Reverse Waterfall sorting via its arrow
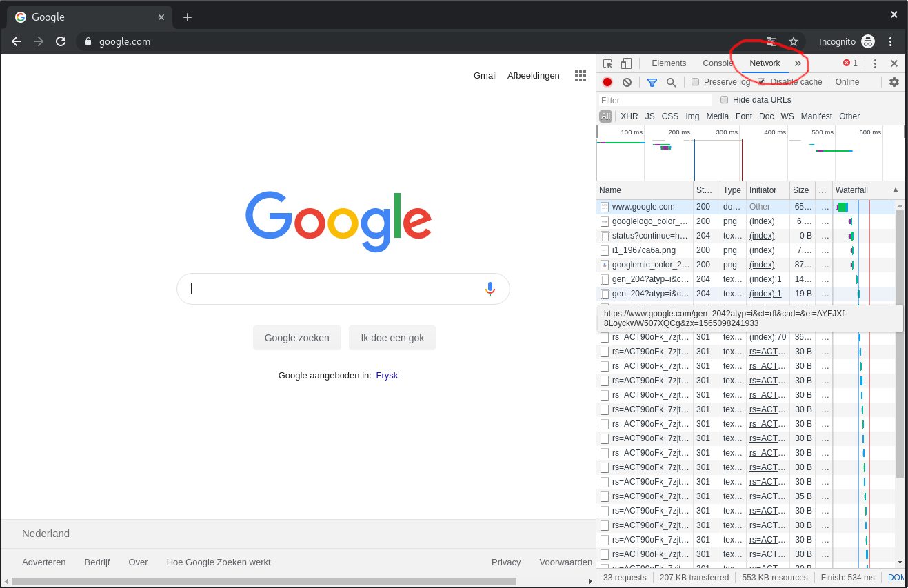The width and height of the screenshot is (908, 588). click(x=896, y=190)
